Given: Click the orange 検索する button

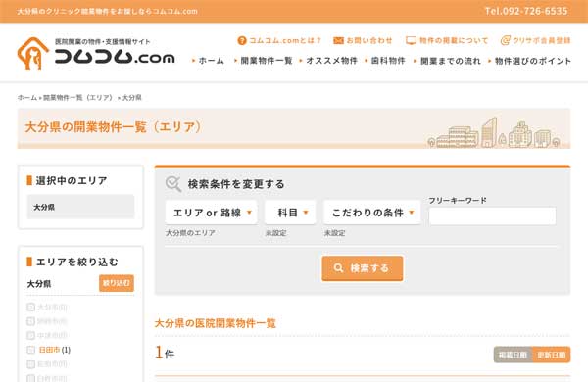Looking at the screenshot, I should [363, 268].
